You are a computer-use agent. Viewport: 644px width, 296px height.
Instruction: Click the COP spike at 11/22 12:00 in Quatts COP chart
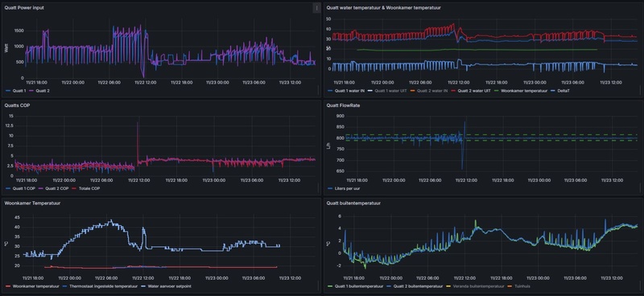pos(138,123)
